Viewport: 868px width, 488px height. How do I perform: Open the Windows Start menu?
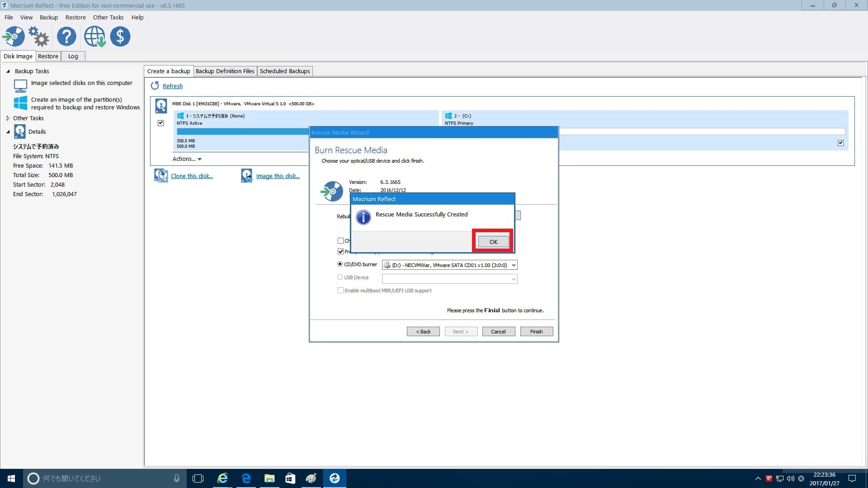pos(11,478)
